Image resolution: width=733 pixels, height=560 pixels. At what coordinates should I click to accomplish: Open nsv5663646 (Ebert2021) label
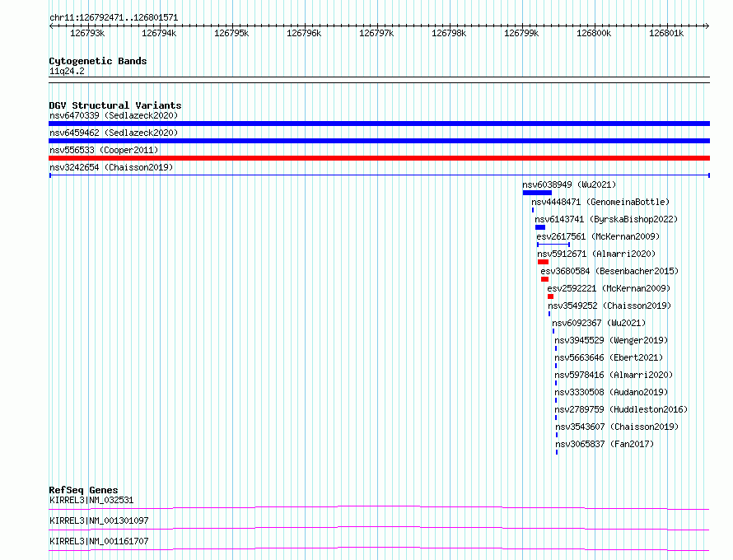(609, 357)
